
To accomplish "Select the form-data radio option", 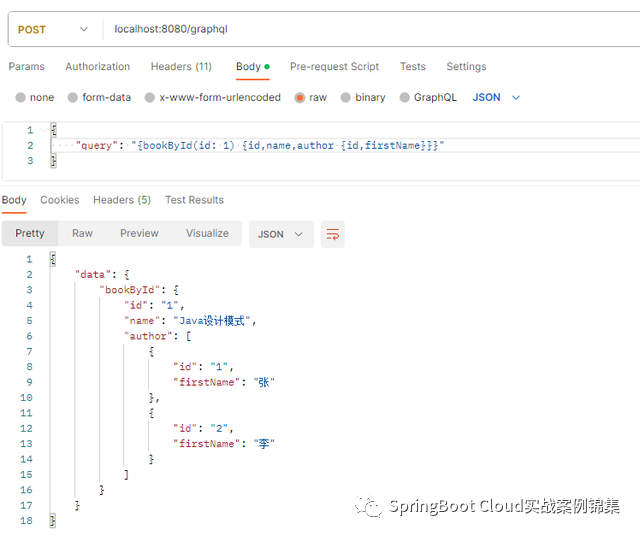I will click(x=73, y=98).
